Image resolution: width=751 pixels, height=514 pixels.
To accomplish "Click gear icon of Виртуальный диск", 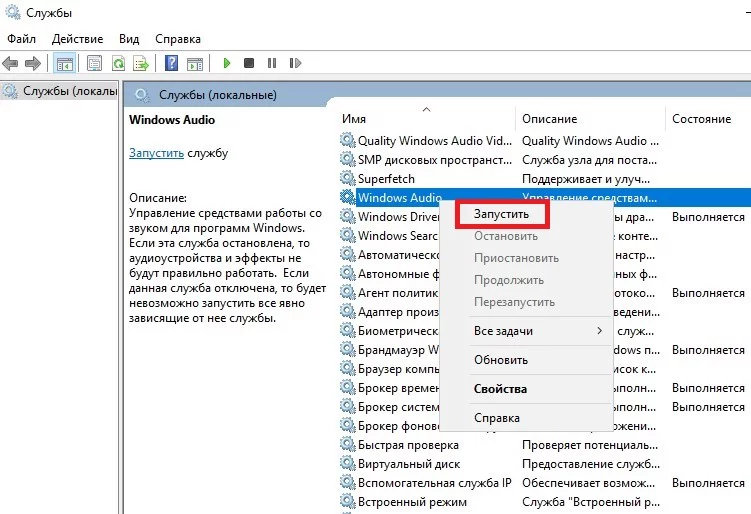I will pos(348,463).
